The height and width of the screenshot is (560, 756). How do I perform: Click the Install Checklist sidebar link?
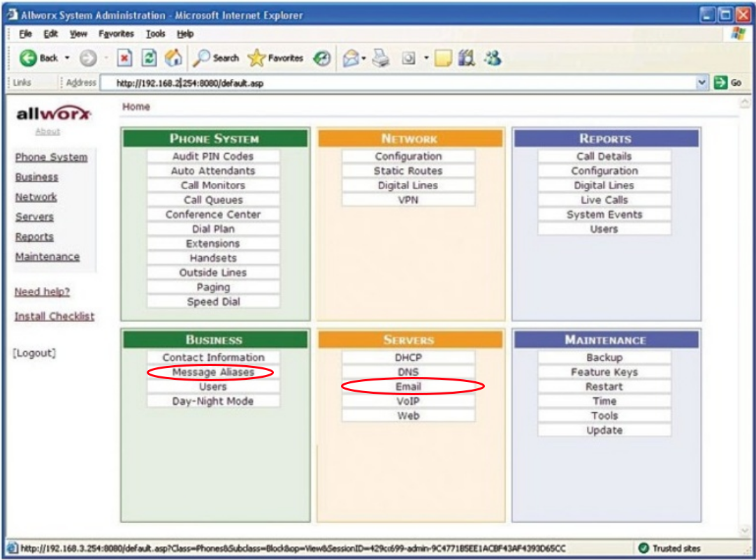54,316
